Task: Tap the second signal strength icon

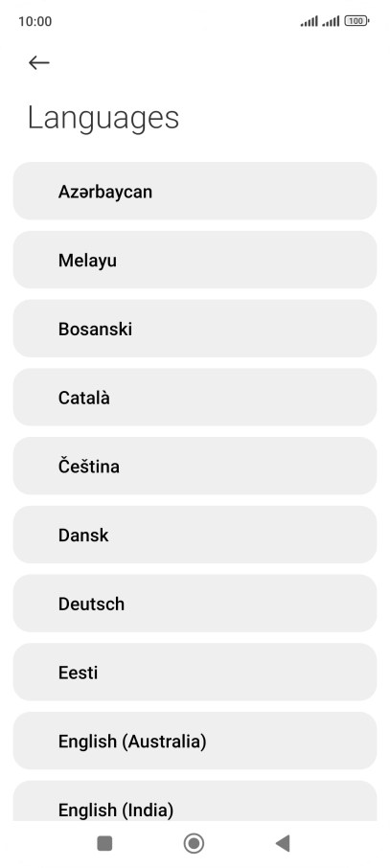Action: point(331,21)
